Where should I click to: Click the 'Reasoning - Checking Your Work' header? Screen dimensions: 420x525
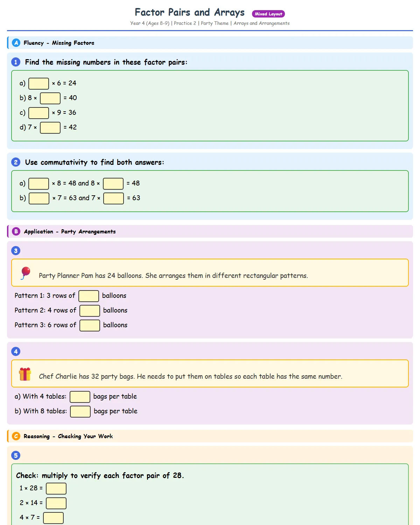[x=210, y=436]
